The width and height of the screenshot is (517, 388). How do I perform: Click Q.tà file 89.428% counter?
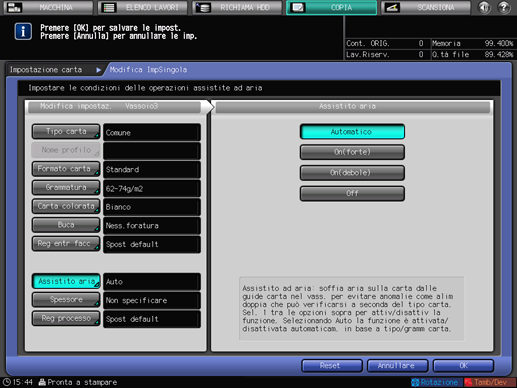[x=472, y=54]
